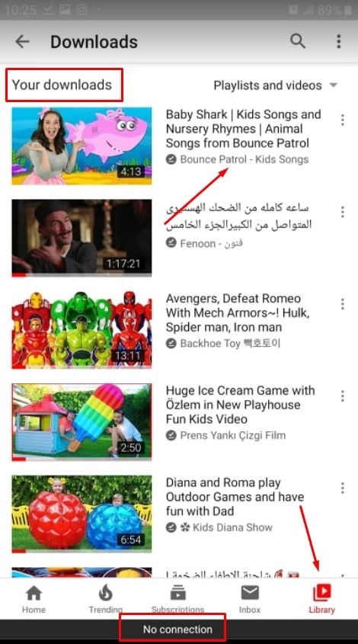Screen dimensions: 358x644
Task: Play the Baby Shark video thumbnail
Action: 82,146
